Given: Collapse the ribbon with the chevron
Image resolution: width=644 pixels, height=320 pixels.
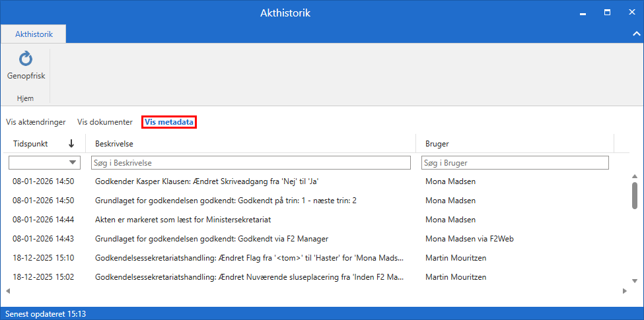Looking at the screenshot, I should coord(636,34).
